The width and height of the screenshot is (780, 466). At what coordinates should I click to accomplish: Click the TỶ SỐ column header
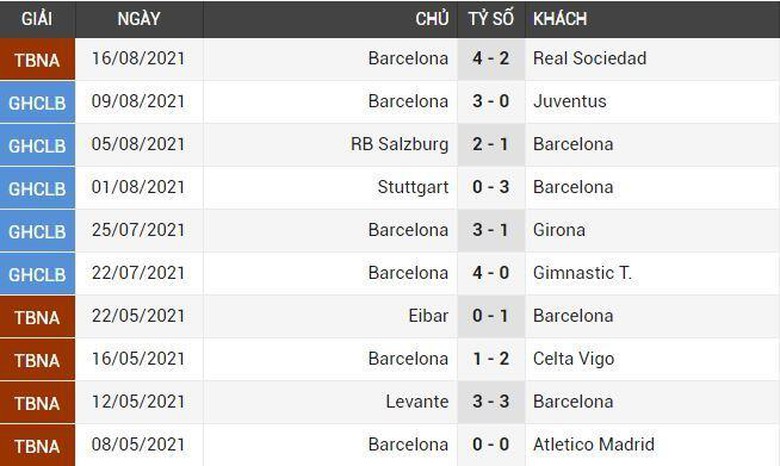(x=491, y=19)
